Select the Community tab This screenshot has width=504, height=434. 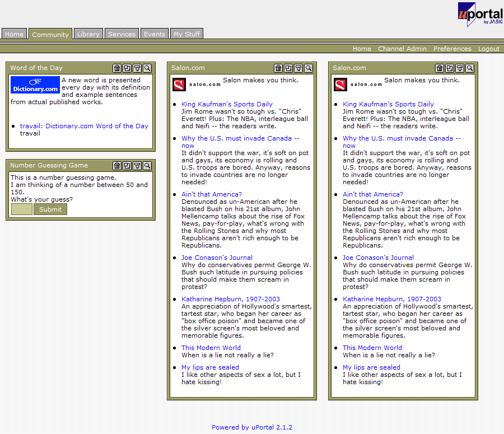[50, 34]
